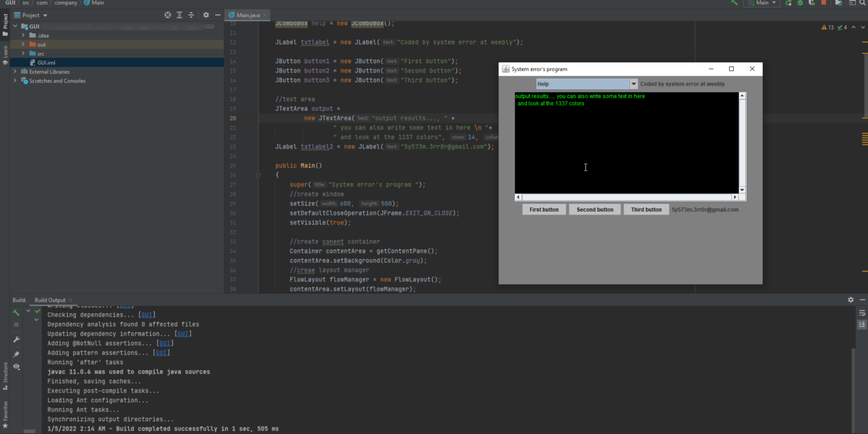This screenshot has width=868, height=434.
Task: Open Project panel settings with the gear icon
Action: 206,14
